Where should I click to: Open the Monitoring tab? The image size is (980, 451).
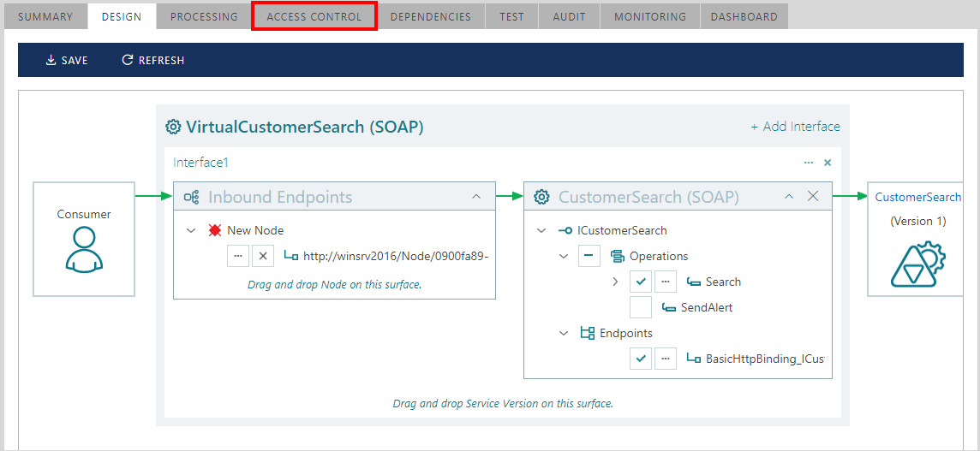(649, 16)
